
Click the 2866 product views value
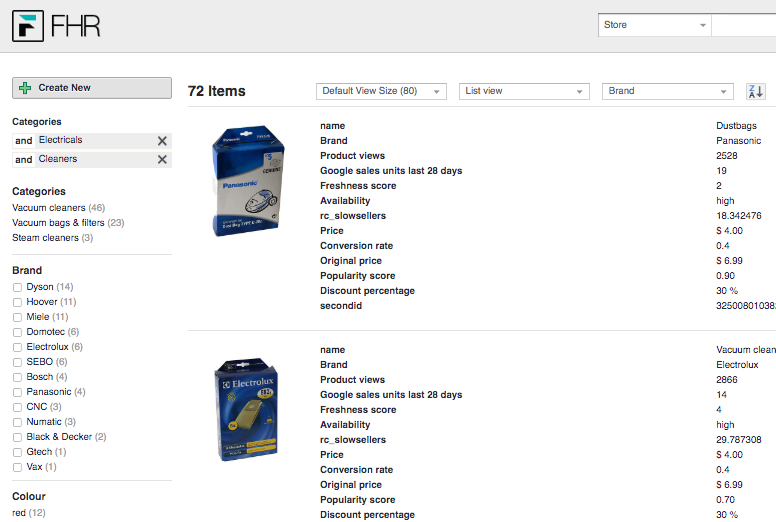point(727,380)
